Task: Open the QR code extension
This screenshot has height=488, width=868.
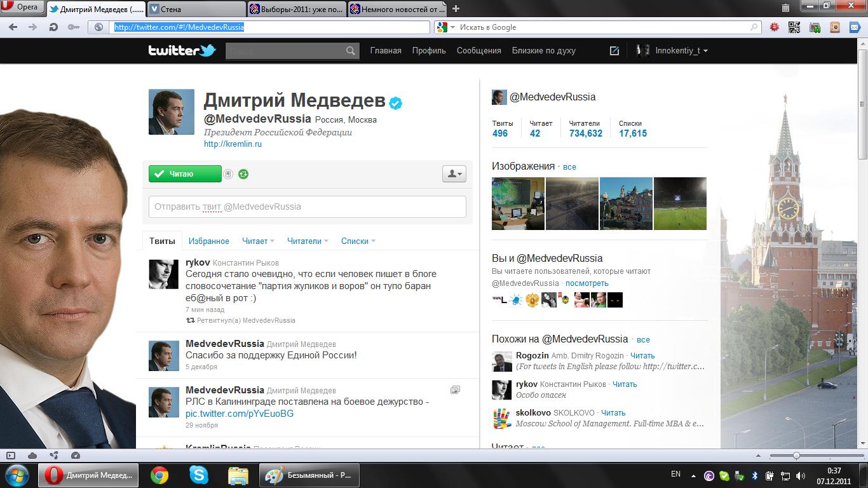Action: [x=794, y=27]
